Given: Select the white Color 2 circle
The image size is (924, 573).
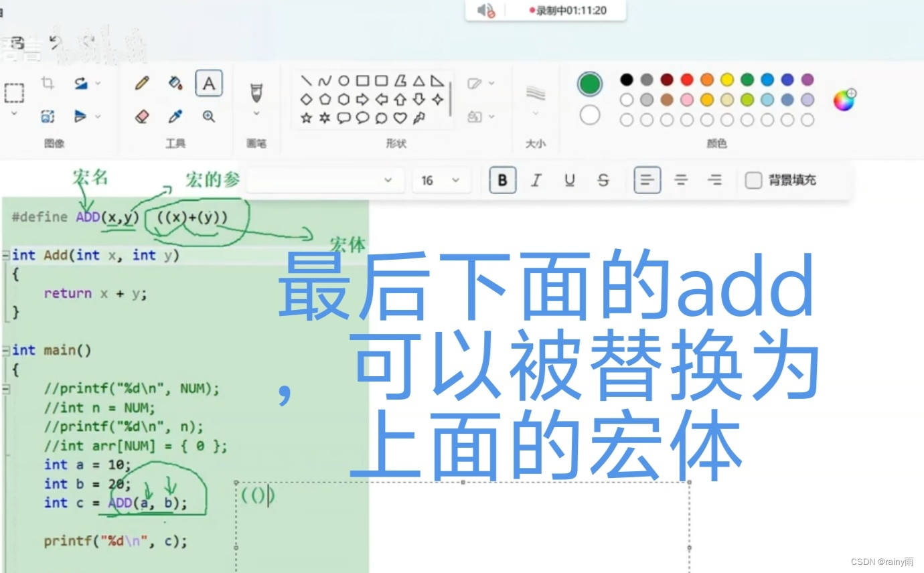Looking at the screenshot, I should point(590,115).
